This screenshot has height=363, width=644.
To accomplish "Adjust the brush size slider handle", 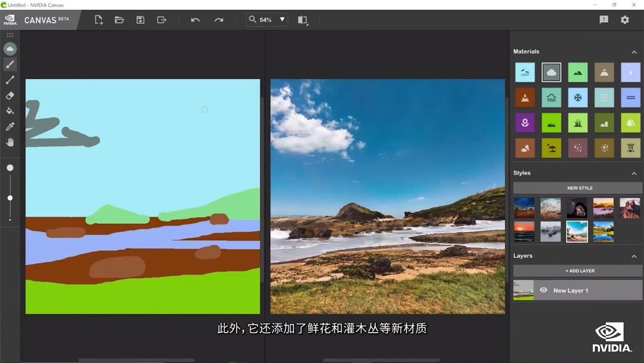I will (10, 198).
